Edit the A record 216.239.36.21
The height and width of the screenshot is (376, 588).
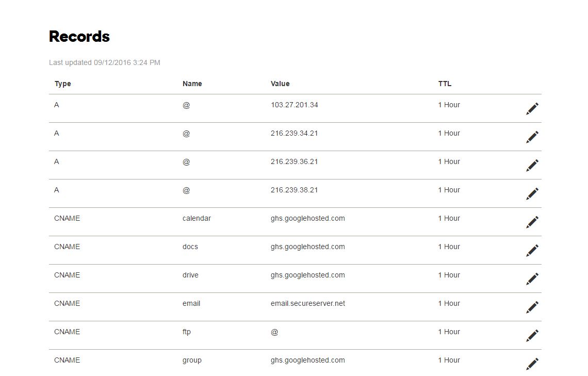[x=532, y=166]
